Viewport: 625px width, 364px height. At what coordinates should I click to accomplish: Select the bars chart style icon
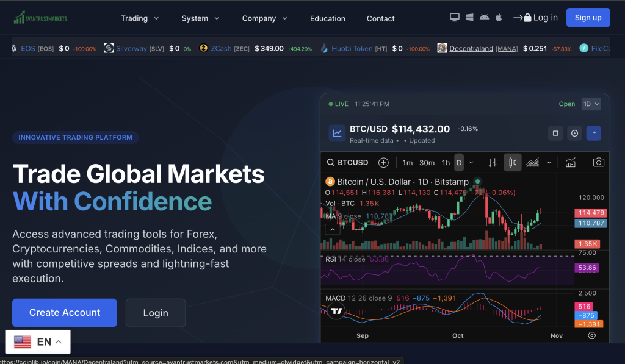pyautogui.click(x=492, y=162)
